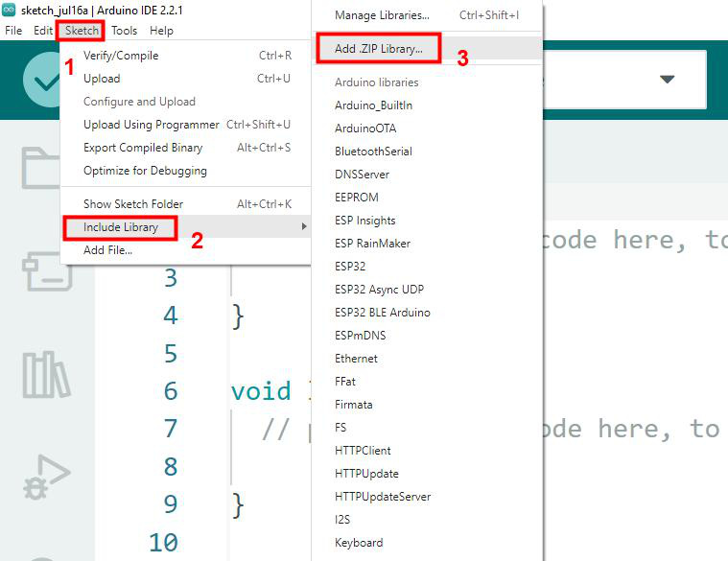Open the Boards Manager sidebar icon
728x561 pixels.
point(46,271)
